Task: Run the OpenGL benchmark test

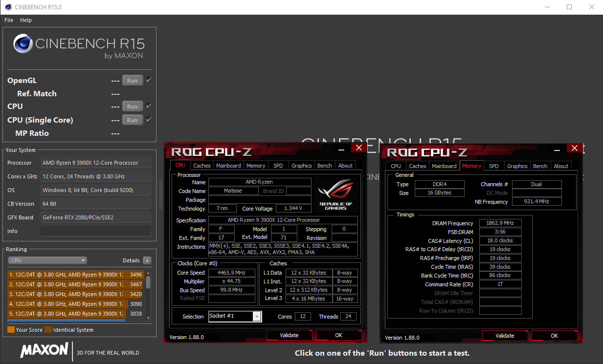Action: 133,81
